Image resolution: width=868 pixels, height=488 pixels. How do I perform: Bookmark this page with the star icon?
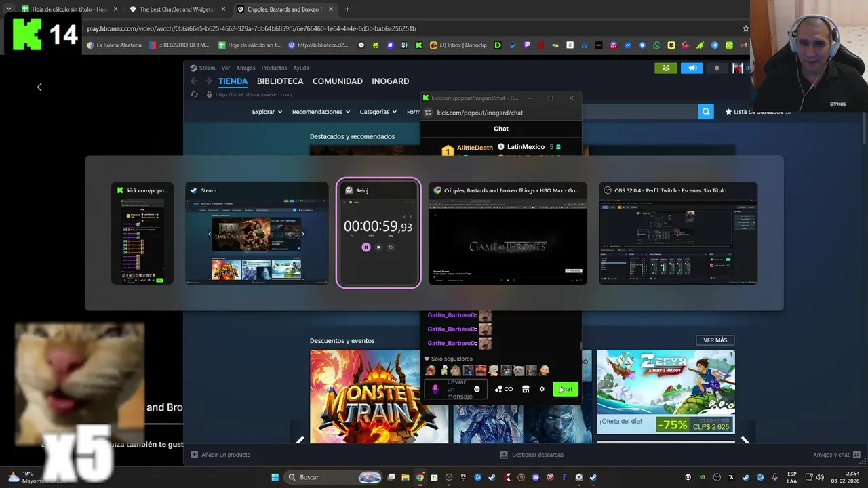tap(746, 28)
